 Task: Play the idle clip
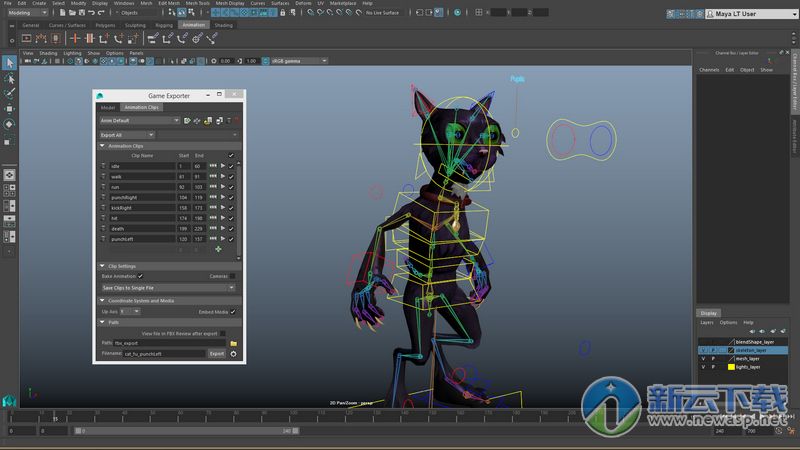coord(223,166)
